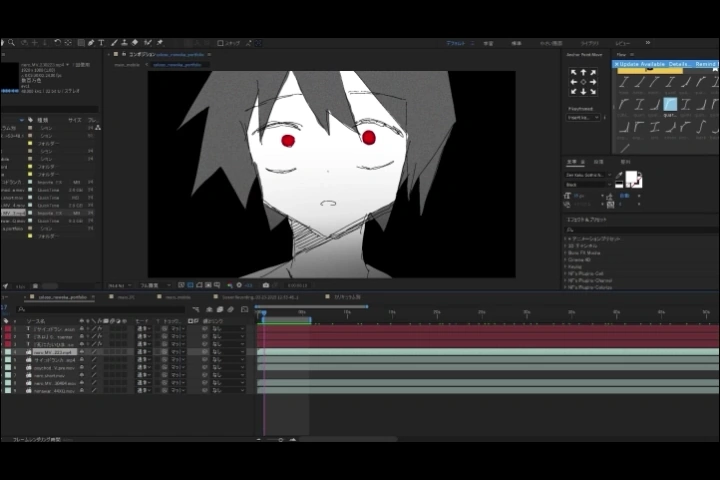Pick the linear diagonal Flow preset
Viewport: 720px width, 480px height.
(x=624, y=148)
